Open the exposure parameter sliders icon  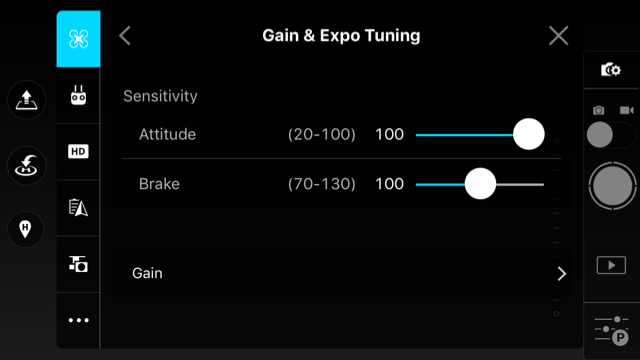pos(611,330)
